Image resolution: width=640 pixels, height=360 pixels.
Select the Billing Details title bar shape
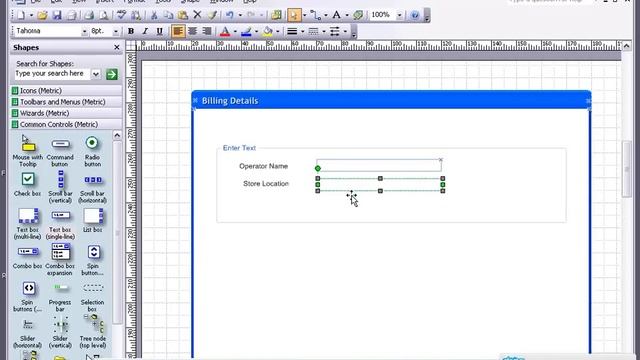click(x=391, y=101)
